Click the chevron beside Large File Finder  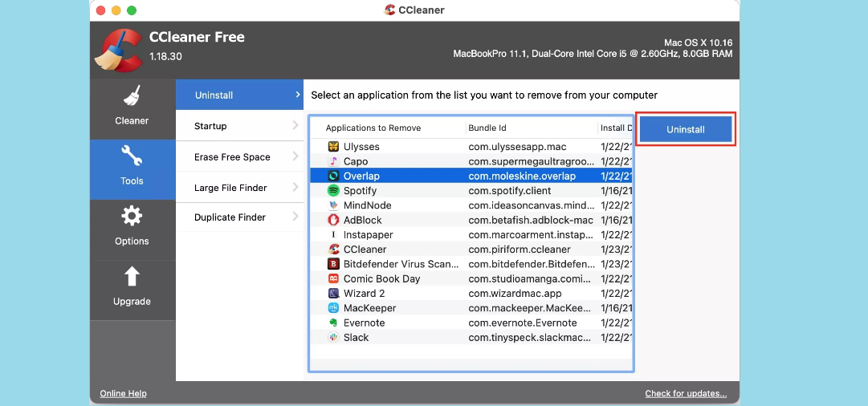pos(295,188)
